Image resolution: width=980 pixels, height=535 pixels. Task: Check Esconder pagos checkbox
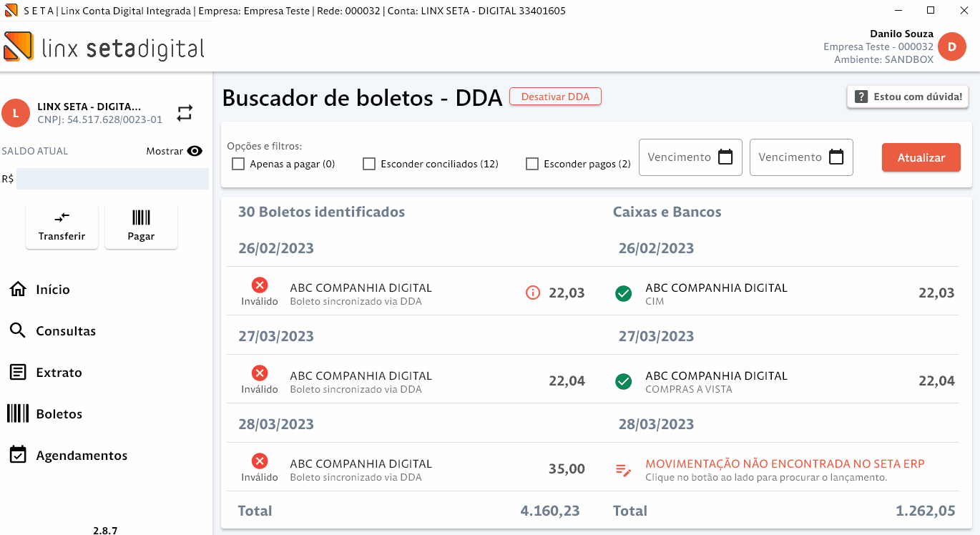(x=532, y=164)
